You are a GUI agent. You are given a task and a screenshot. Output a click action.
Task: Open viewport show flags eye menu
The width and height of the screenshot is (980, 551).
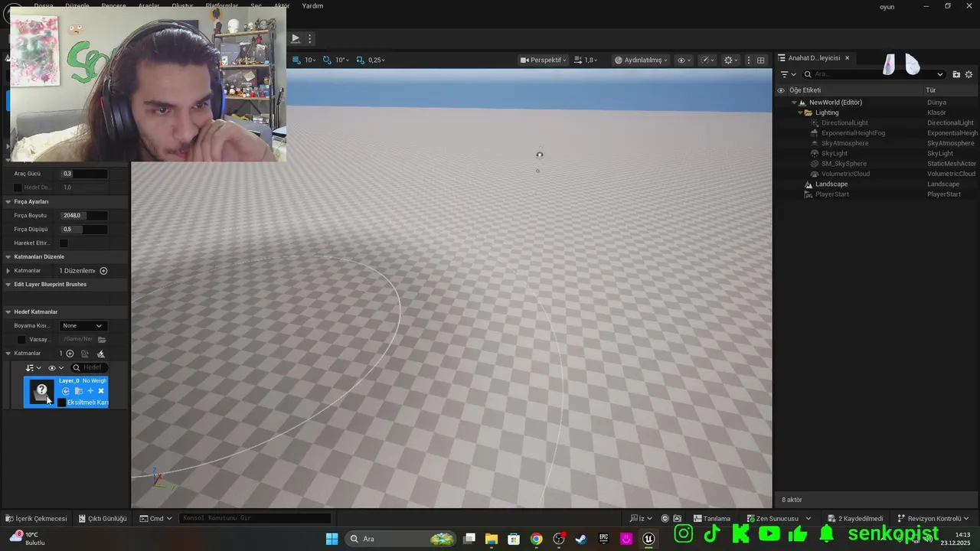click(684, 60)
